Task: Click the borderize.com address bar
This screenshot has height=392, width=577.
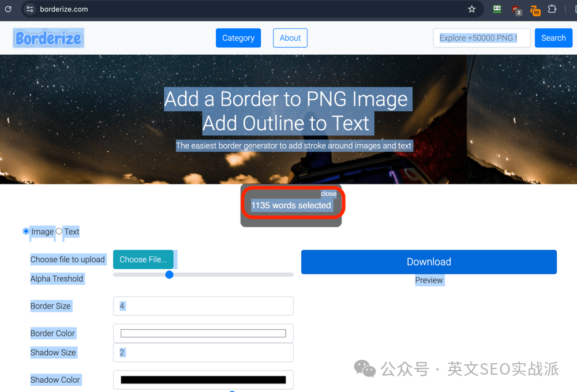Action: coord(252,9)
